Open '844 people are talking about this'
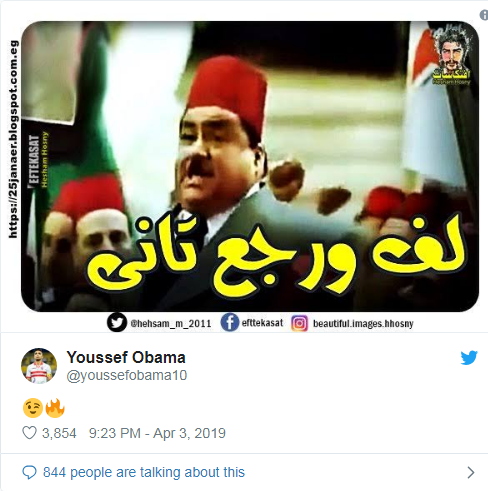 point(144,472)
